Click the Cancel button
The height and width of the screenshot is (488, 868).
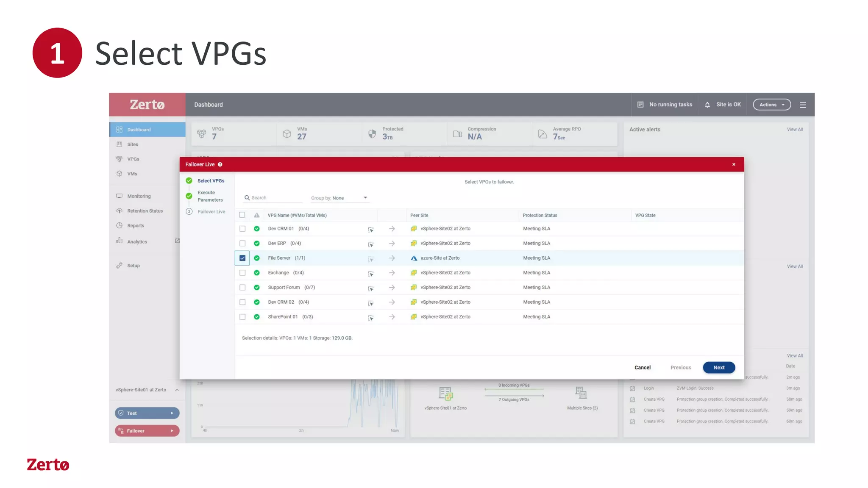[x=643, y=368]
